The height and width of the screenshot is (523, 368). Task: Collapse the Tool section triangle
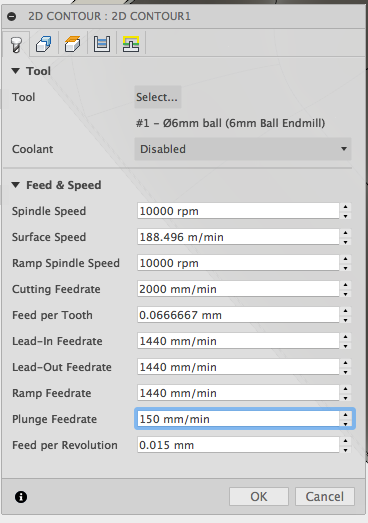pyautogui.click(x=15, y=71)
